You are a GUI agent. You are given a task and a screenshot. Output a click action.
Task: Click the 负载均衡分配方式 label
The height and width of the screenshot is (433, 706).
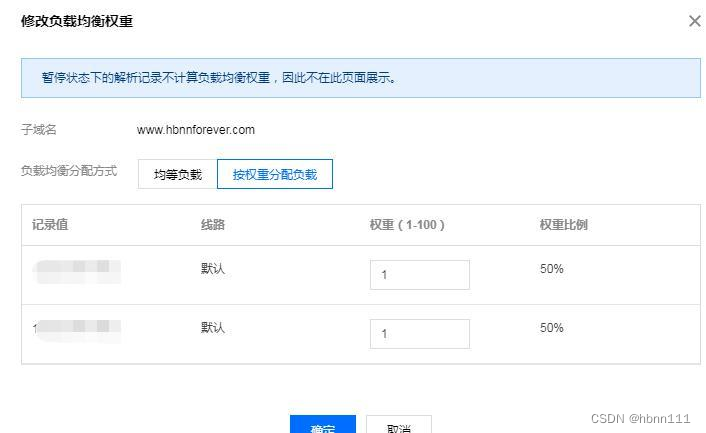[69, 171]
